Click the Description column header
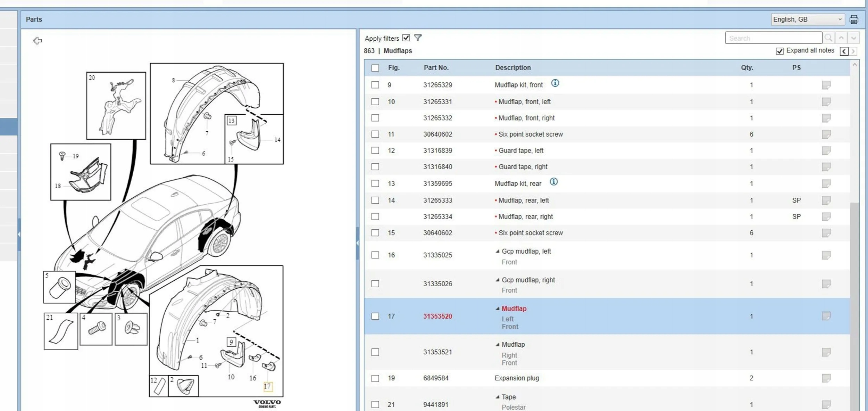Screen dimensions: 868x411 (x=513, y=68)
